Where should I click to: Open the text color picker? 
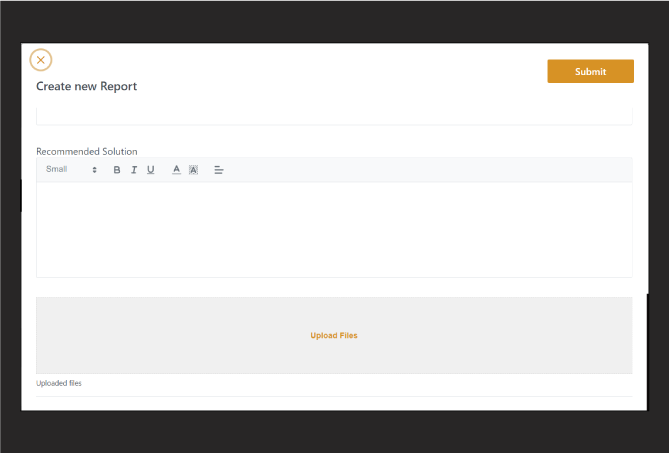pyautogui.click(x=176, y=170)
